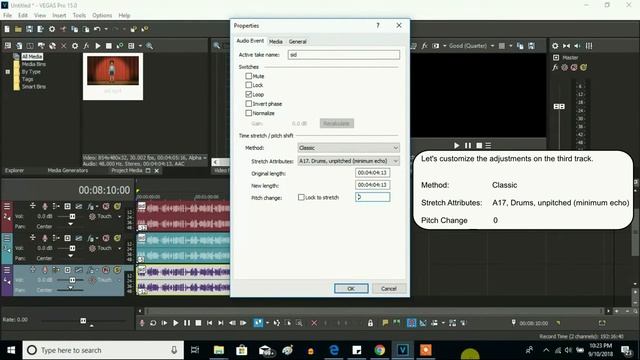Check the Mute switch
Viewport: 640px width, 360px height.
[x=249, y=76]
